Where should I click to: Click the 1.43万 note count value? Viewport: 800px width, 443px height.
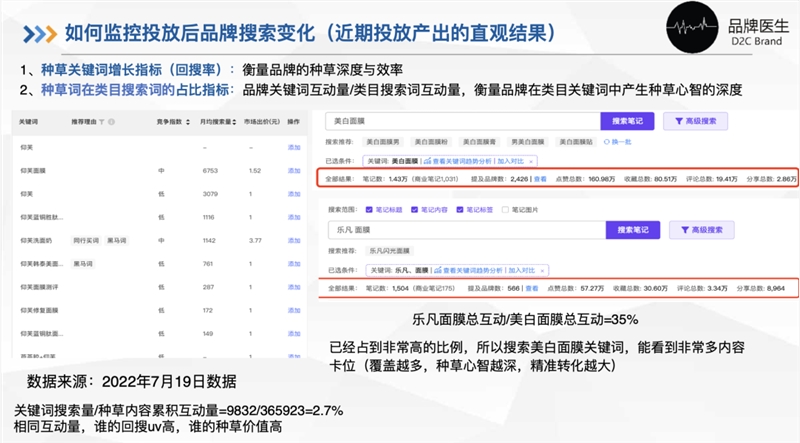pos(398,179)
